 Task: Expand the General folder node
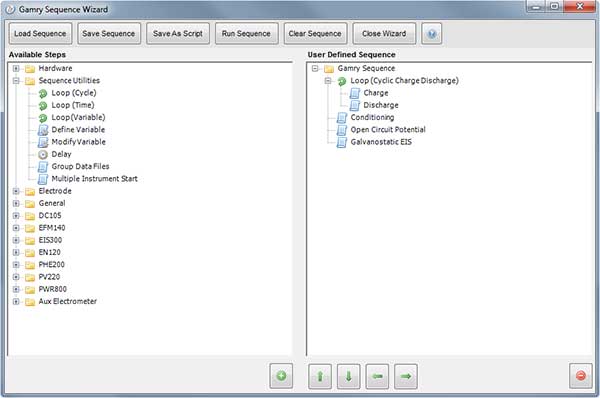[x=16, y=203]
